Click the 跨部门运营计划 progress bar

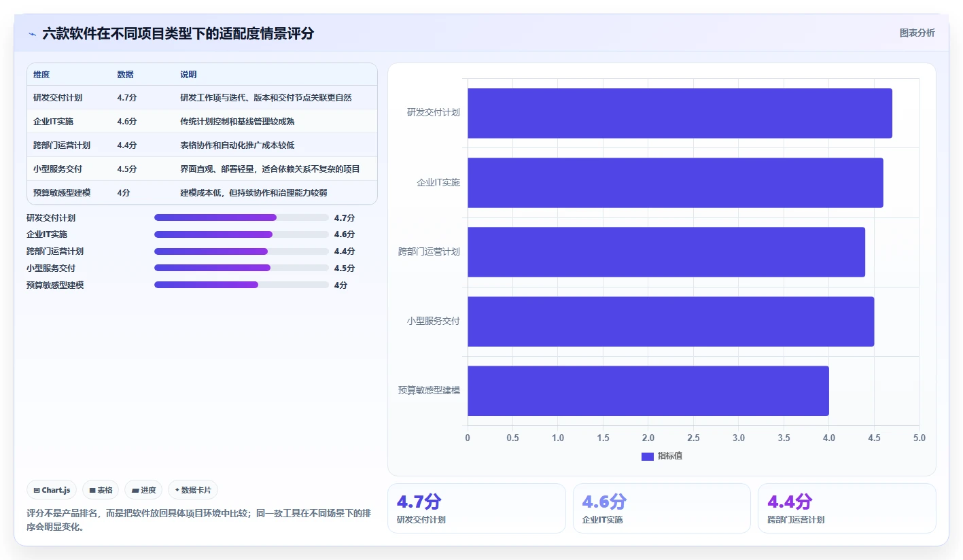[241, 251]
